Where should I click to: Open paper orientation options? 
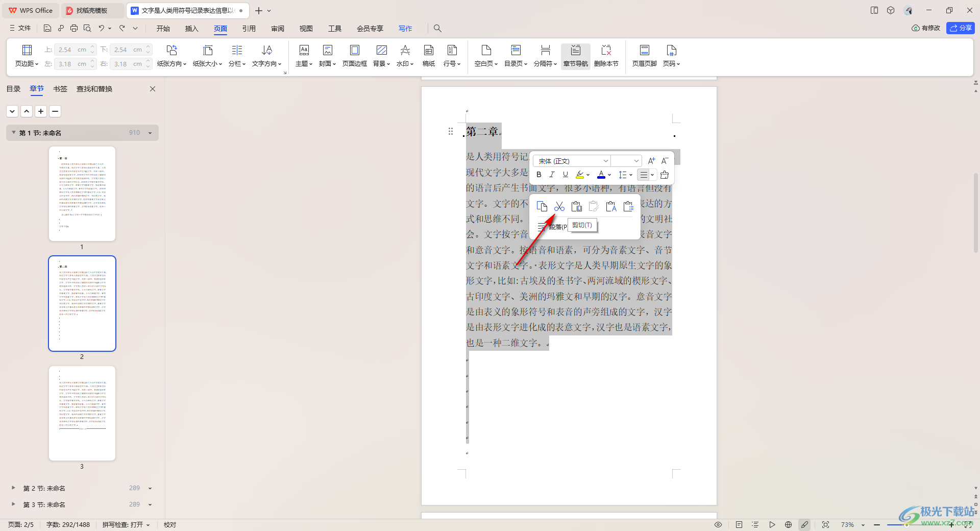pyautogui.click(x=171, y=56)
